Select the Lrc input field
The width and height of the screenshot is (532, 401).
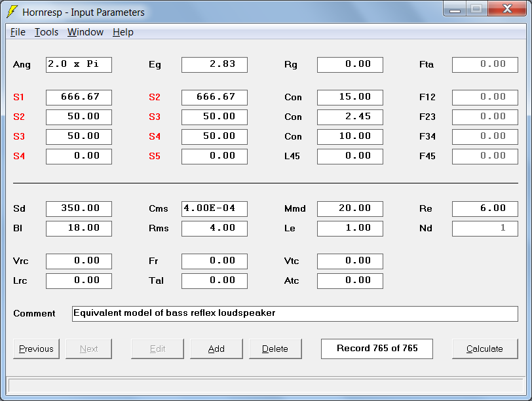click(79, 281)
